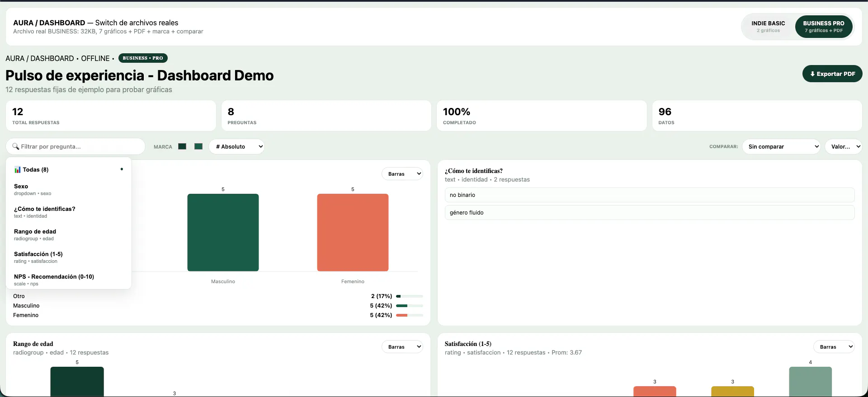Click the Rango de edad card heading
868x397 pixels.
33,344
